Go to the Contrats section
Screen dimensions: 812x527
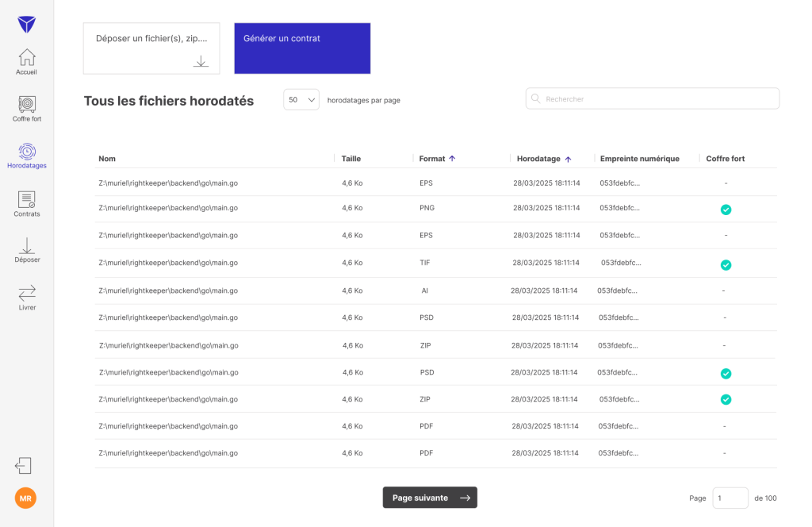pyautogui.click(x=27, y=204)
